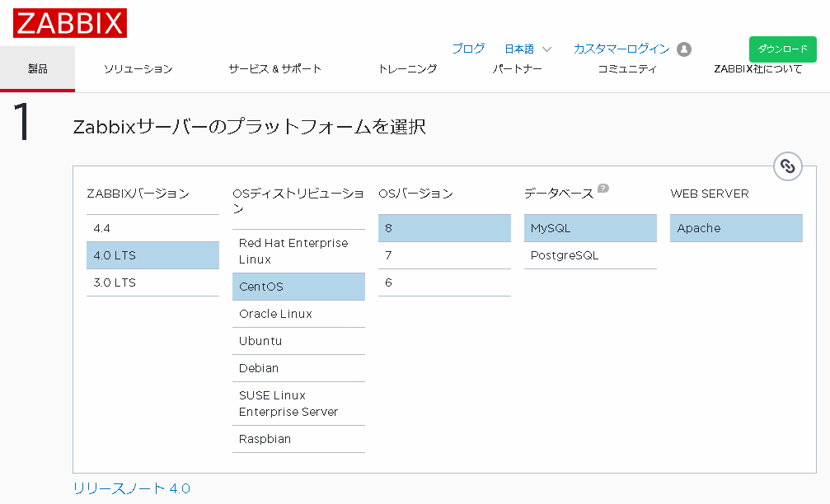Choose Debian distribution
This screenshot has width=830, height=504.
point(298,368)
